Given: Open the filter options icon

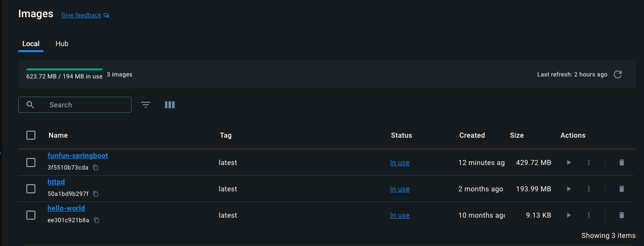Looking at the screenshot, I should 146,105.
